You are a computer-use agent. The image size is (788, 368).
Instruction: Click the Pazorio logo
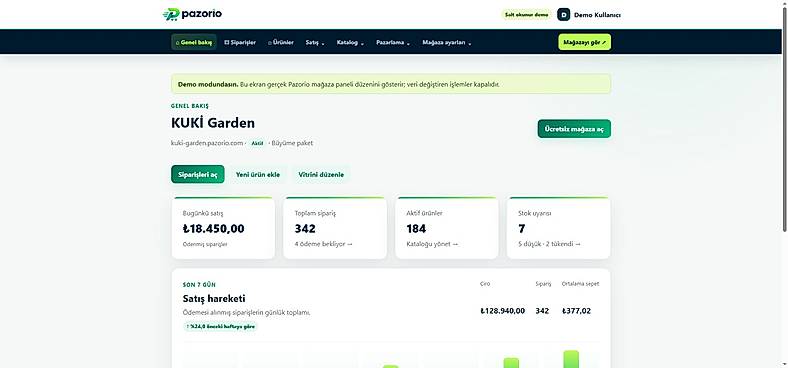pos(192,14)
